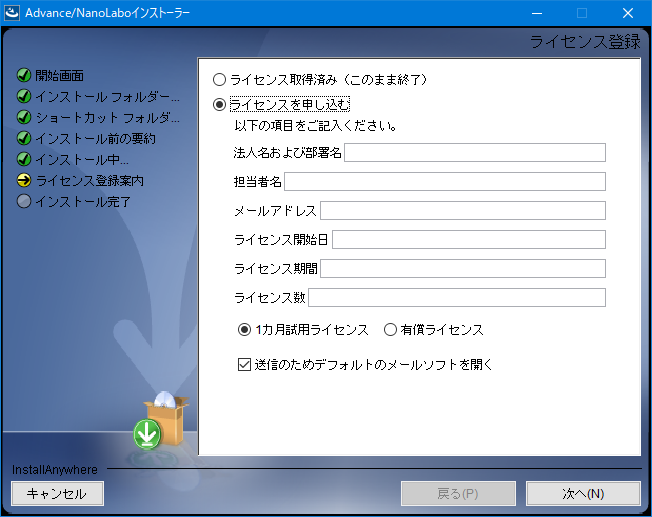Click the 次へ(N) button

pyautogui.click(x=583, y=494)
